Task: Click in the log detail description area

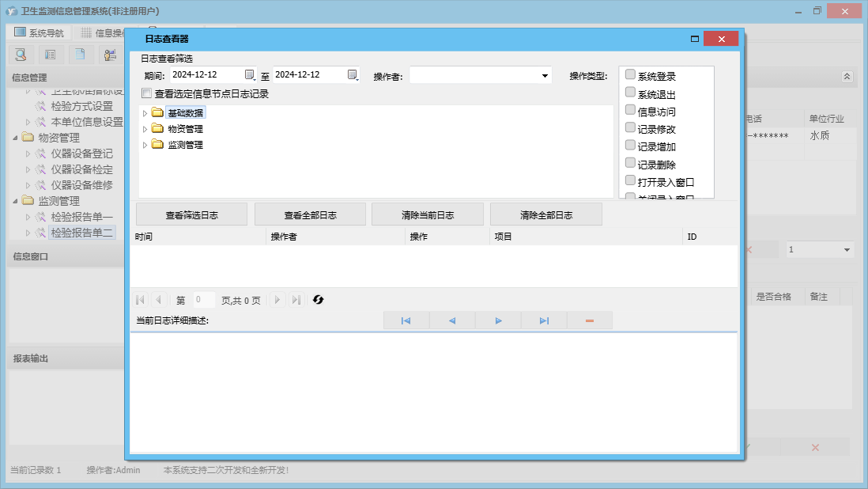Action: coord(433,392)
